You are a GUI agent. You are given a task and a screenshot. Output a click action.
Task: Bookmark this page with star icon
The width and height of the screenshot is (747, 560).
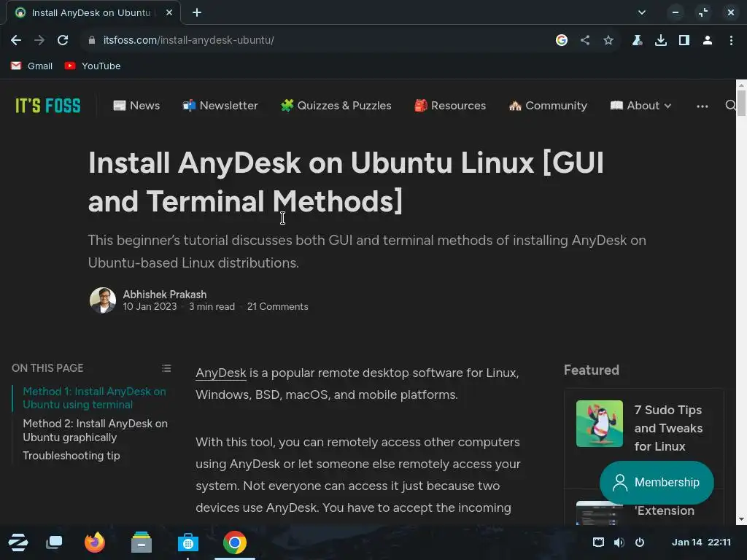[x=608, y=41]
